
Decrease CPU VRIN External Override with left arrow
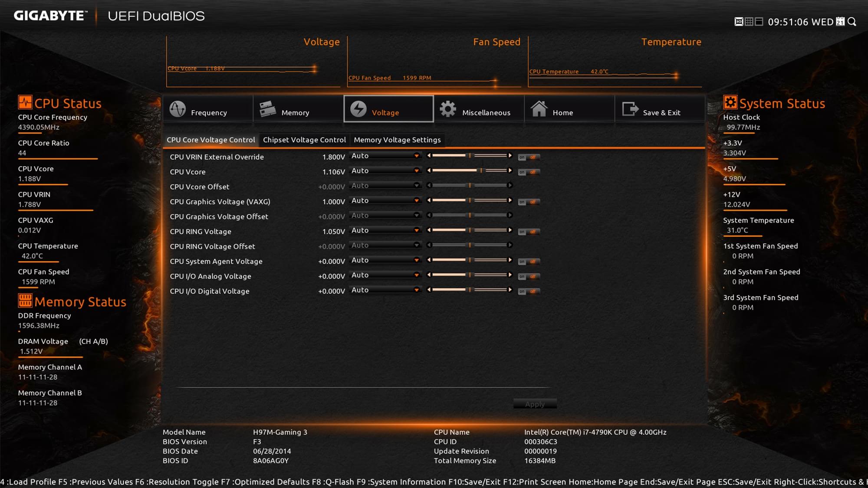tap(429, 156)
